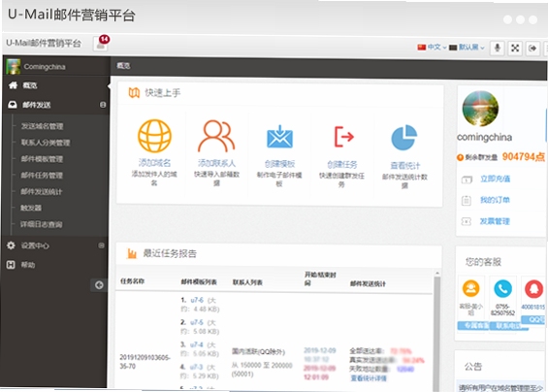Click the logout arrow icon
This screenshot has width=548, height=392.
[x=532, y=49]
